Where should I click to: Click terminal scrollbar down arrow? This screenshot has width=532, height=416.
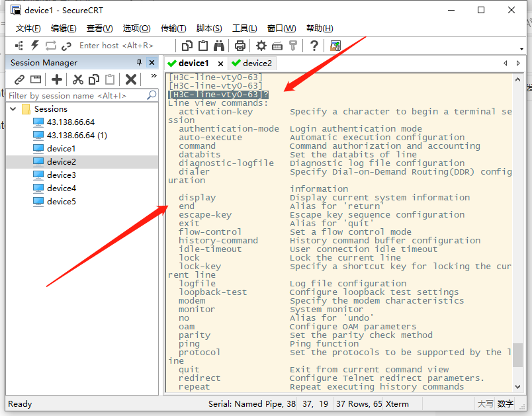517,386
